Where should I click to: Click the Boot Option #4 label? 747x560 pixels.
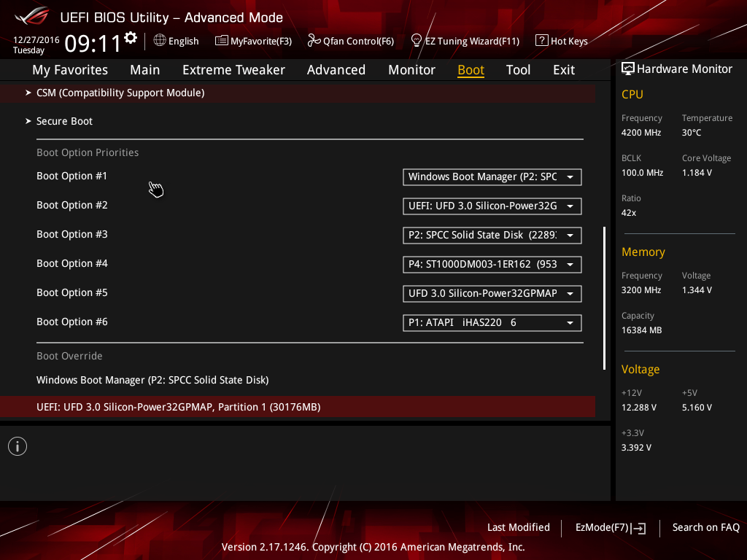tap(72, 263)
